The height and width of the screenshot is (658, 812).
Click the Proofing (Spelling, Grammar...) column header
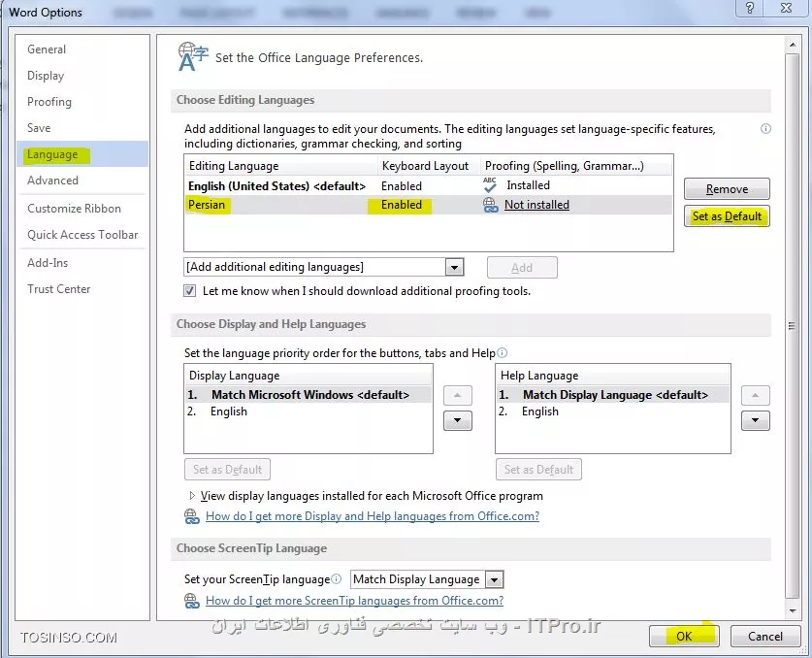[576, 166]
